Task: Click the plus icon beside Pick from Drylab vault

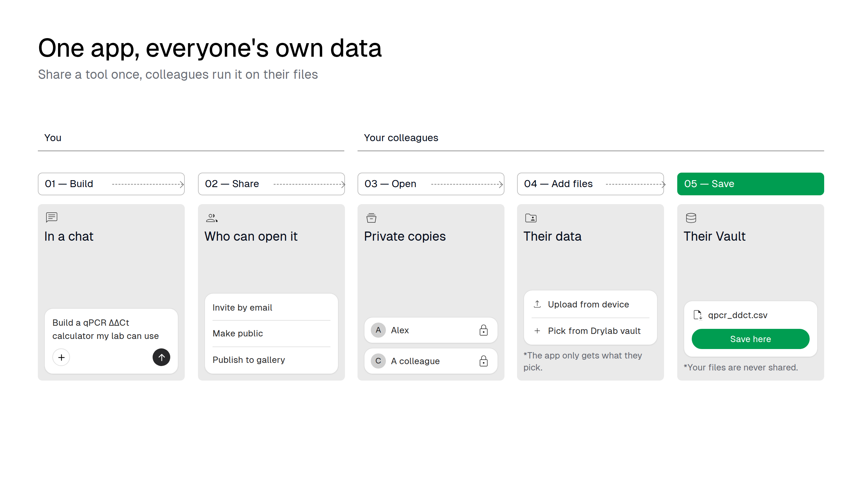Action: click(x=537, y=331)
